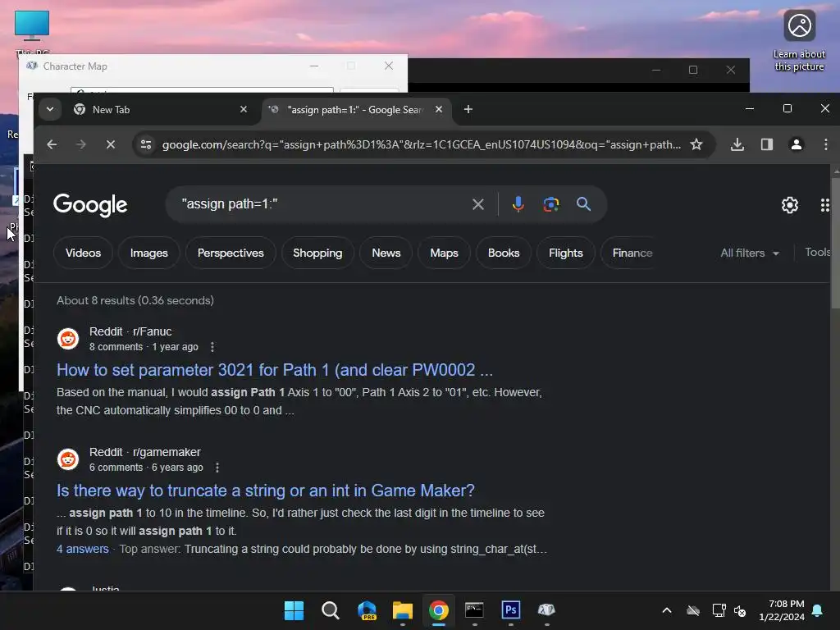Open the Google apps grid
Screen dimensions: 840x630
pyautogui.click(x=825, y=205)
